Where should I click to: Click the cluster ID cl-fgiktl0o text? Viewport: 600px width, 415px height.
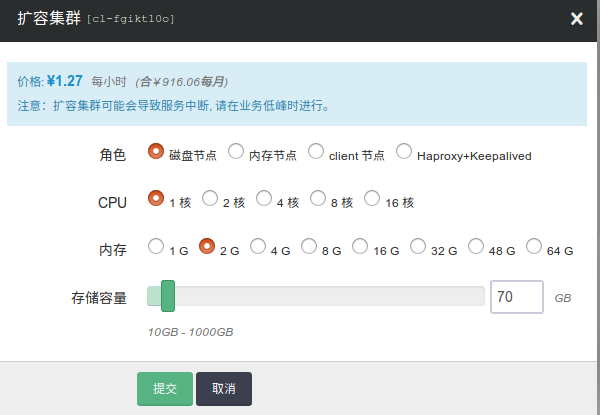(130, 19)
